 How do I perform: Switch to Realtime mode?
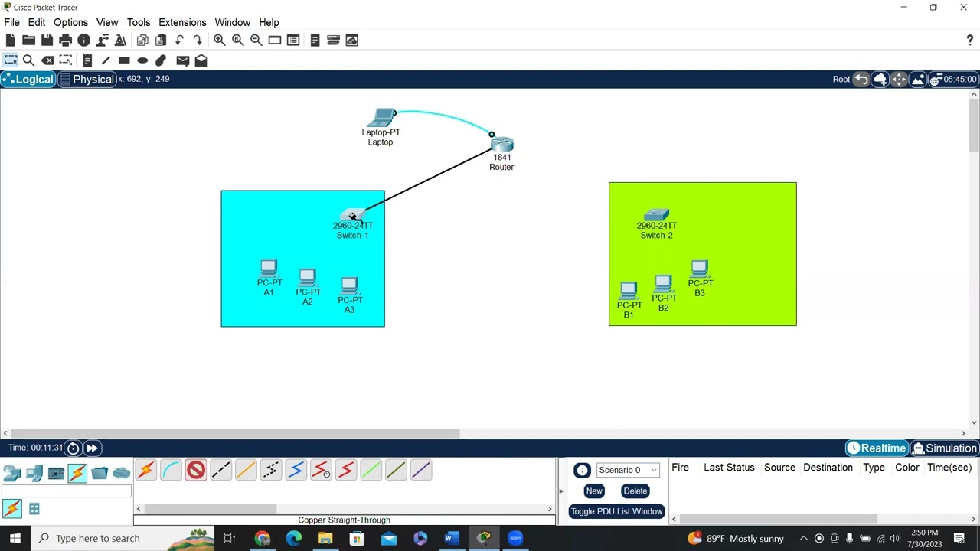pos(877,448)
